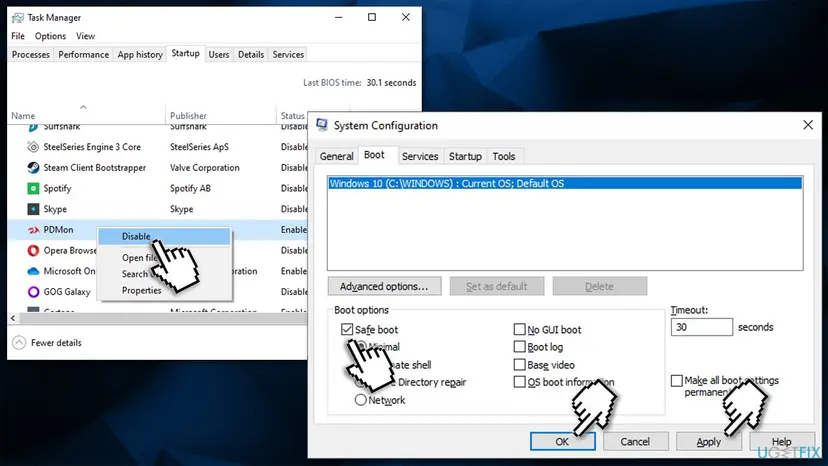Switch to the Processes tab
The image size is (828, 466).
pyautogui.click(x=31, y=54)
